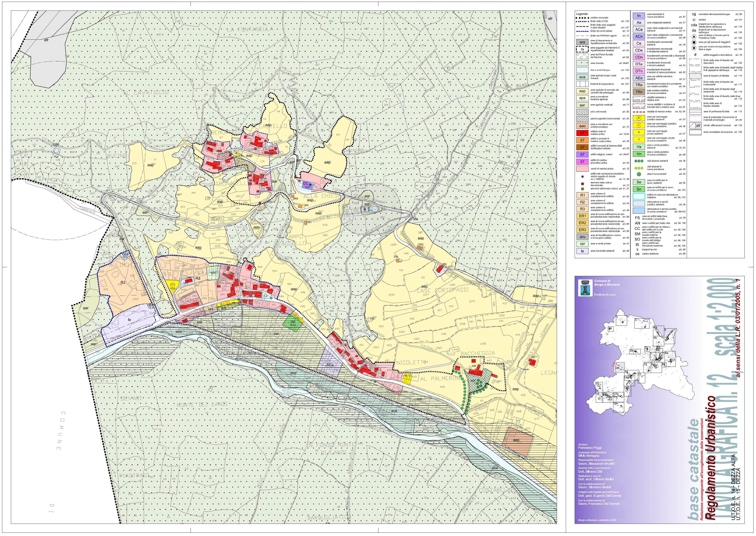Image resolution: width=756 pixels, height=536 pixels.
Task: Click the 'spettacoli viaggianti' square-in-circle legend symbol
Action: click(694, 43)
